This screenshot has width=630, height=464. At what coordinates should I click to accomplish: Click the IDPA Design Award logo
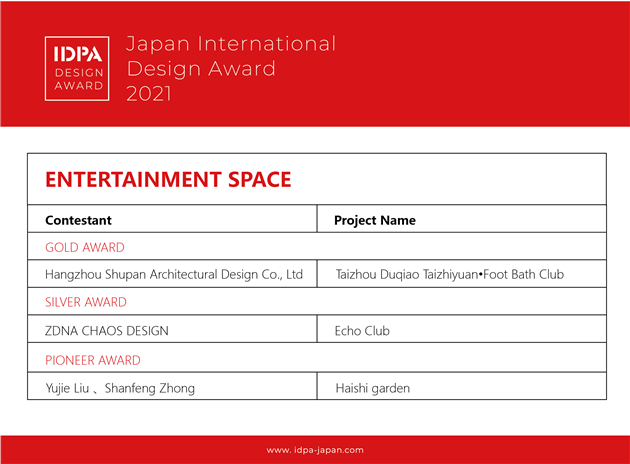coord(77,68)
